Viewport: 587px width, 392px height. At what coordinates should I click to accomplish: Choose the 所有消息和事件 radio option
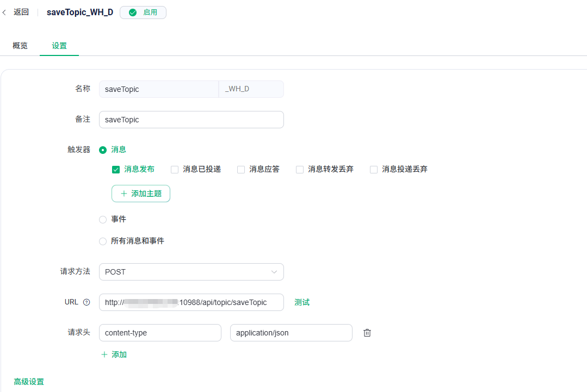click(103, 241)
